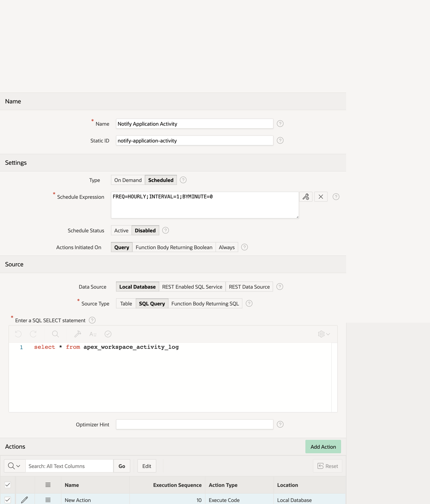Open row actions menu for New Action
The width and height of the screenshot is (430, 504).
pos(48,500)
